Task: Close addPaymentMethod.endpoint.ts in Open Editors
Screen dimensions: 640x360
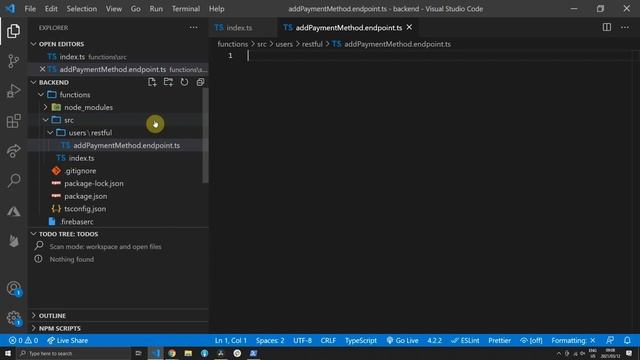Action: click(42, 69)
